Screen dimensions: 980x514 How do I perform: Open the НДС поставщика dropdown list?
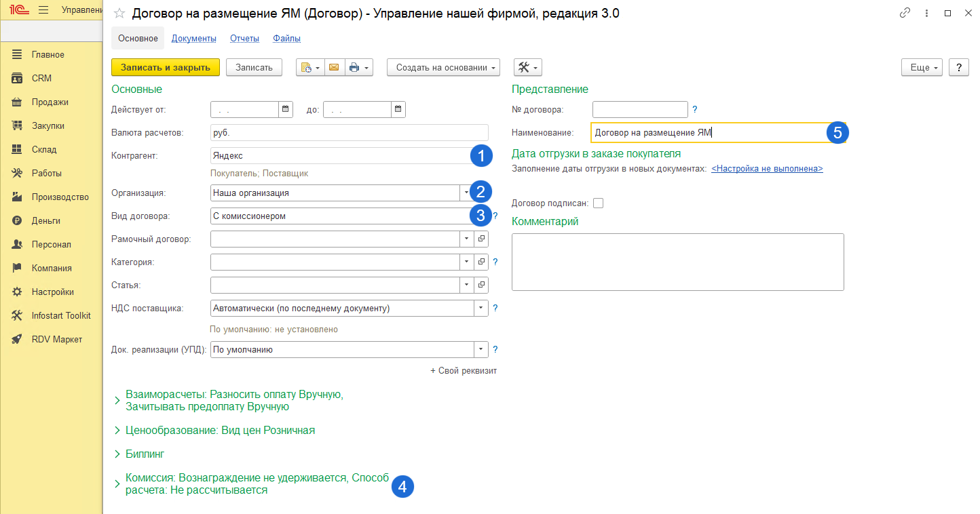[481, 308]
